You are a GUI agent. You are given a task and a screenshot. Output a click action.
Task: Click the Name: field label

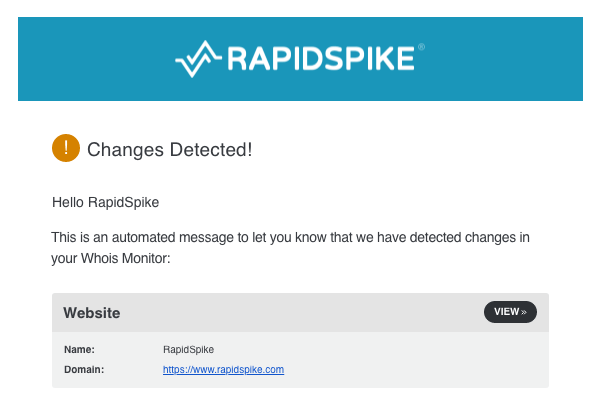[x=79, y=349]
